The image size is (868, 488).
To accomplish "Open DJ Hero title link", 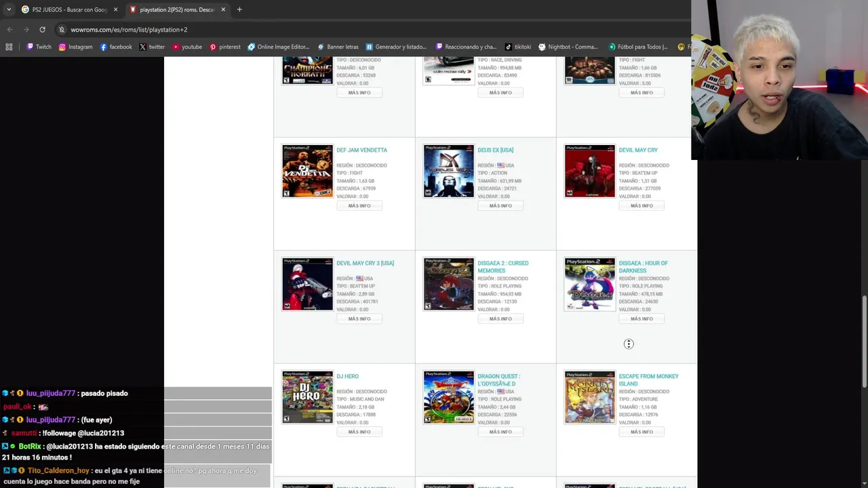I will click(x=347, y=376).
